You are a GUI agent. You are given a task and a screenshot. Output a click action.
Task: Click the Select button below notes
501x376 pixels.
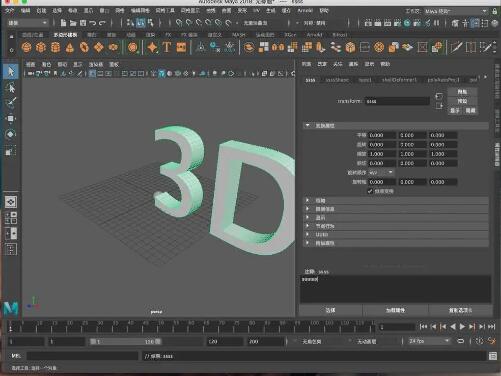tap(330, 310)
